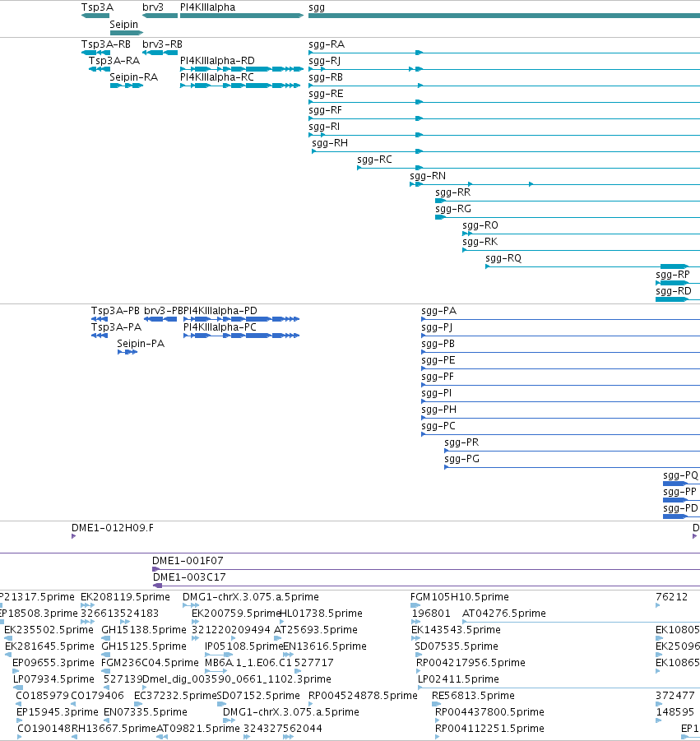This screenshot has width=700, height=741.
Task: Select the sgg-RF transcript
Action: click(x=504, y=118)
